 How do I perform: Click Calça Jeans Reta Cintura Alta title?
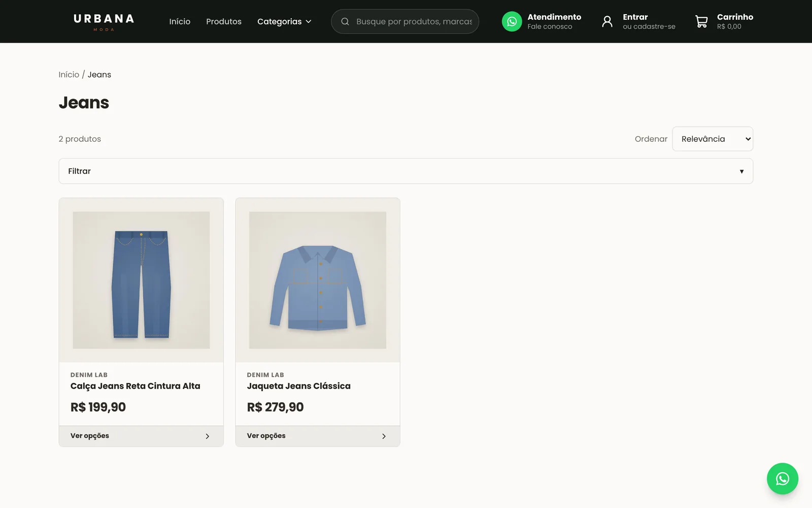coord(136,386)
